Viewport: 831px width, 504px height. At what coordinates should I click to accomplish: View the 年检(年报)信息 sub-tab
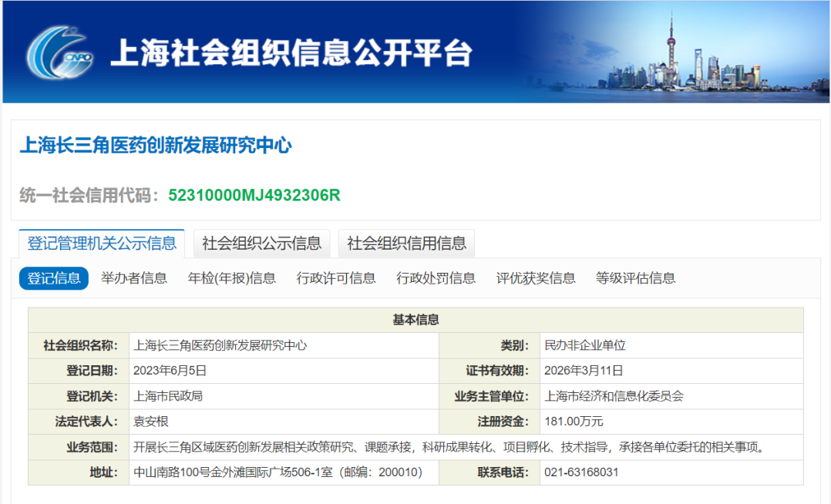tap(231, 278)
